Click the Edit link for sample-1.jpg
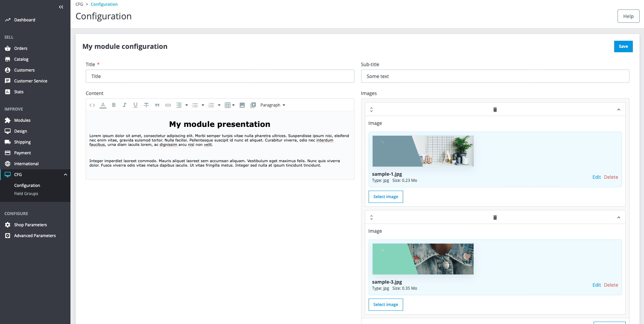The height and width of the screenshot is (324, 644). click(x=596, y=177)
